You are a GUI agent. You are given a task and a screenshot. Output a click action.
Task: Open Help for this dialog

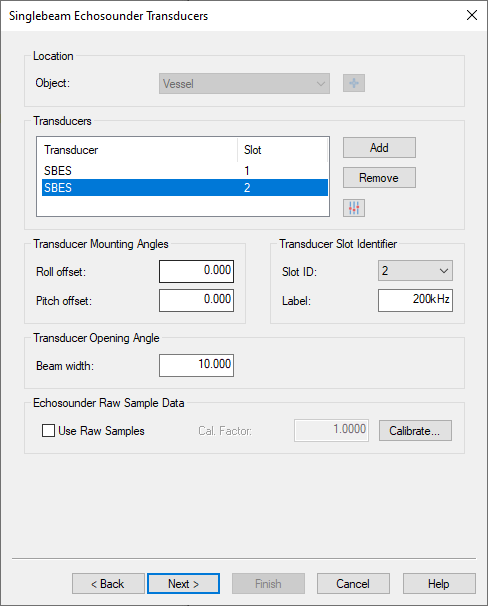(439, 584)
